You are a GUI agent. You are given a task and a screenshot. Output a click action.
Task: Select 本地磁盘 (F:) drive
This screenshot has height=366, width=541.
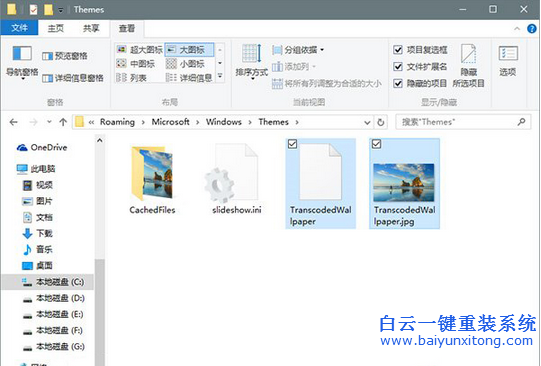point(52,330)
